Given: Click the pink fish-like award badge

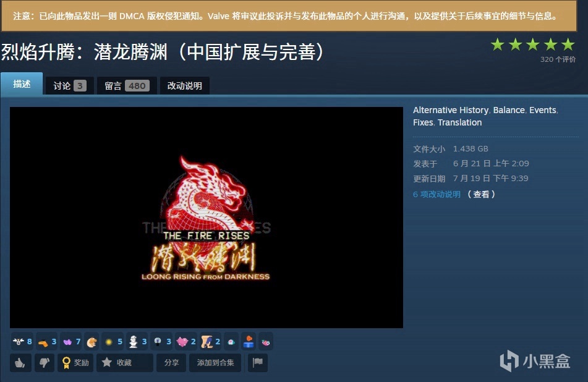Looking at the screenshot, I should (265, 342).
